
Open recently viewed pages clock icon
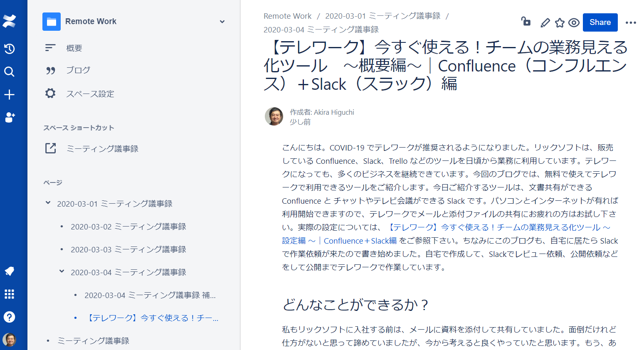point(9,49)
